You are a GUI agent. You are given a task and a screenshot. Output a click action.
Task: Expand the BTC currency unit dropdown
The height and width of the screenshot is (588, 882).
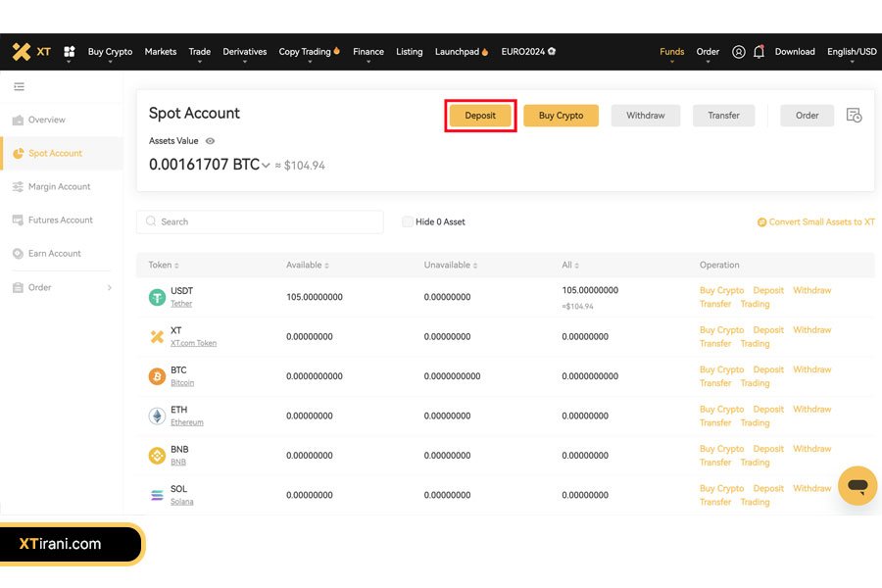click(x=266, y=166)
